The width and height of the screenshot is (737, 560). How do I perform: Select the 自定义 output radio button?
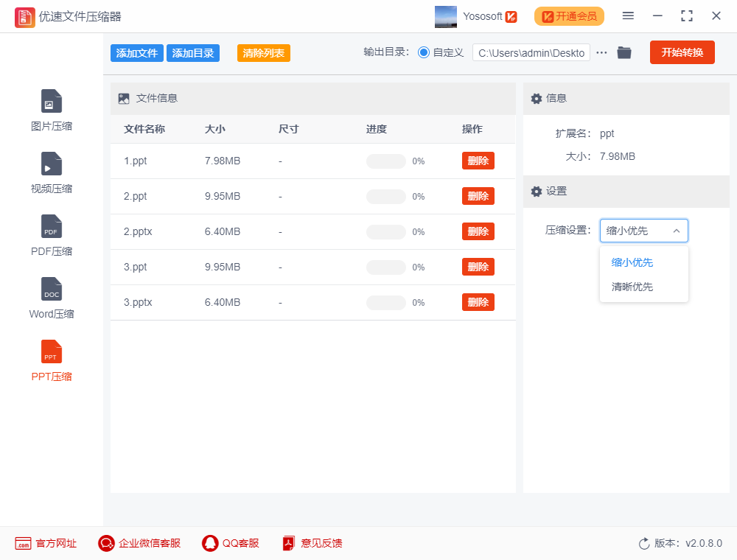coord(424,52)
